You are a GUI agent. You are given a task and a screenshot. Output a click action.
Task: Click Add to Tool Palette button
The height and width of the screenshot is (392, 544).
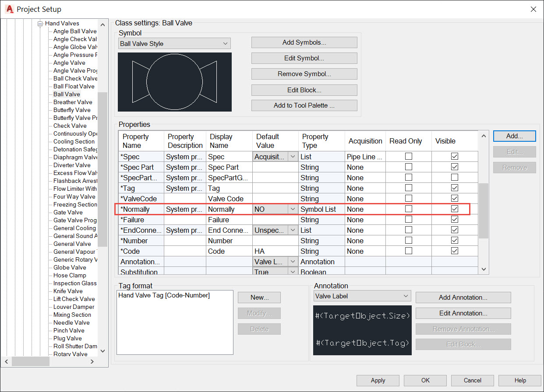(x=304, y=105)
